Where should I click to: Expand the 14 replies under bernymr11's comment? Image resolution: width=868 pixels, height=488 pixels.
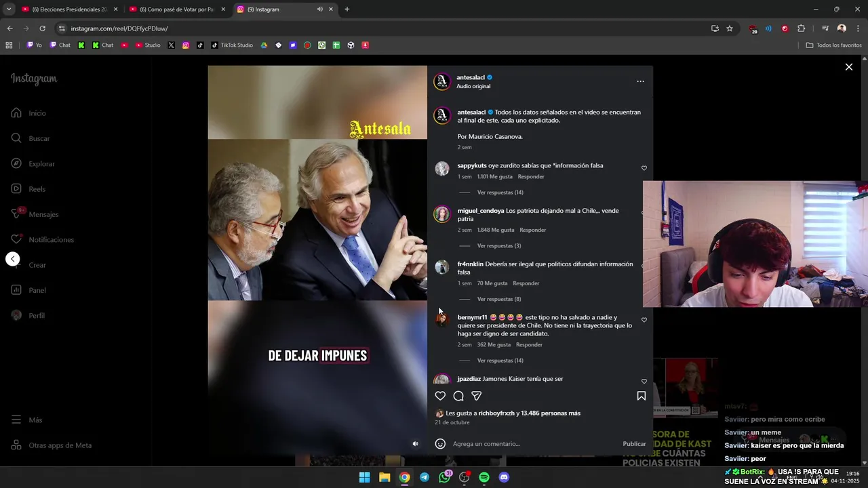[500, 361]
